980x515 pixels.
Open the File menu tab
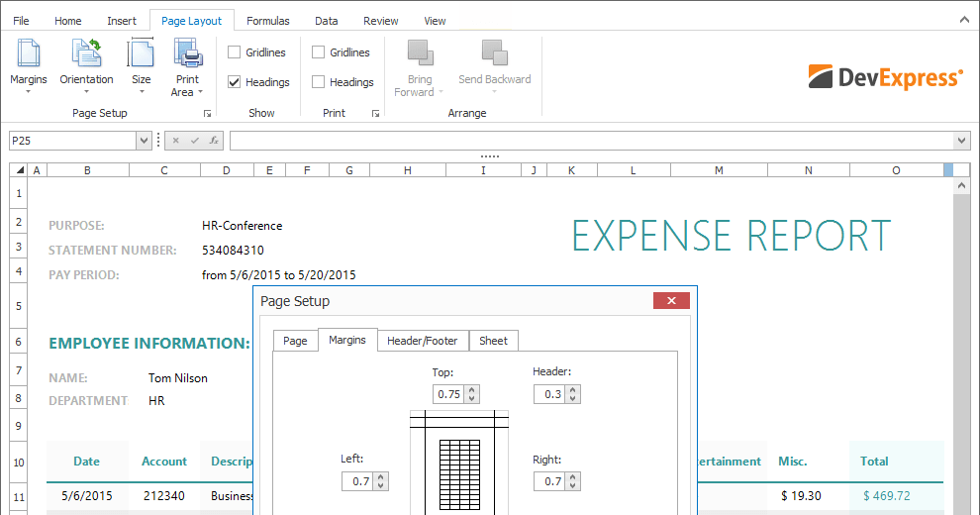point(21,21)
